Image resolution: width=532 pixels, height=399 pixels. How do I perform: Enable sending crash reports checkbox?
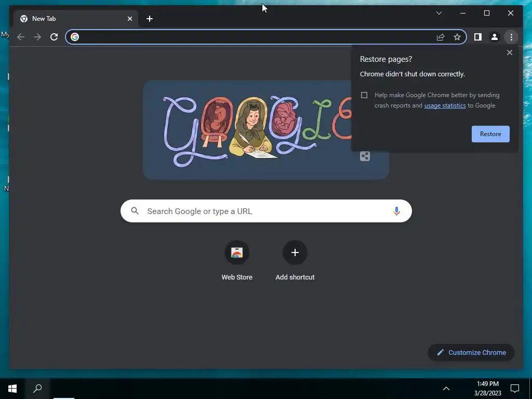coord(364,95)
